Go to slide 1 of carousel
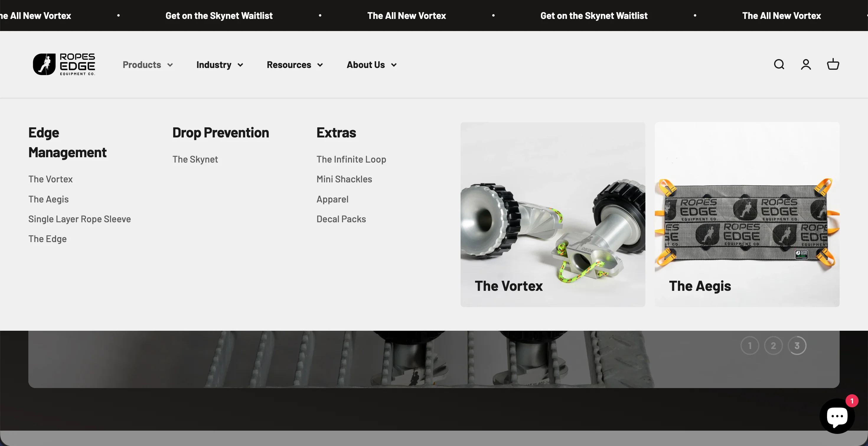The width and height of the screenshot is (868, 446). 750,346
